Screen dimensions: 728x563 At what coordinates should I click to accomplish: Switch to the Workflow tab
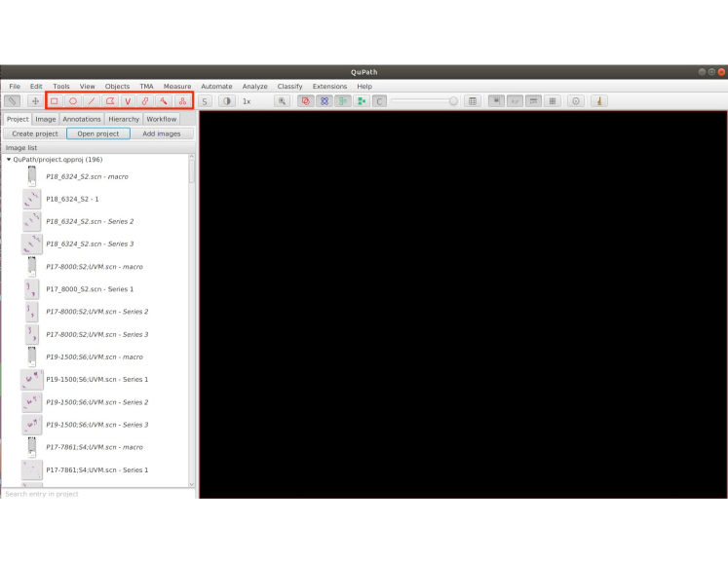[x=162, y=119]
